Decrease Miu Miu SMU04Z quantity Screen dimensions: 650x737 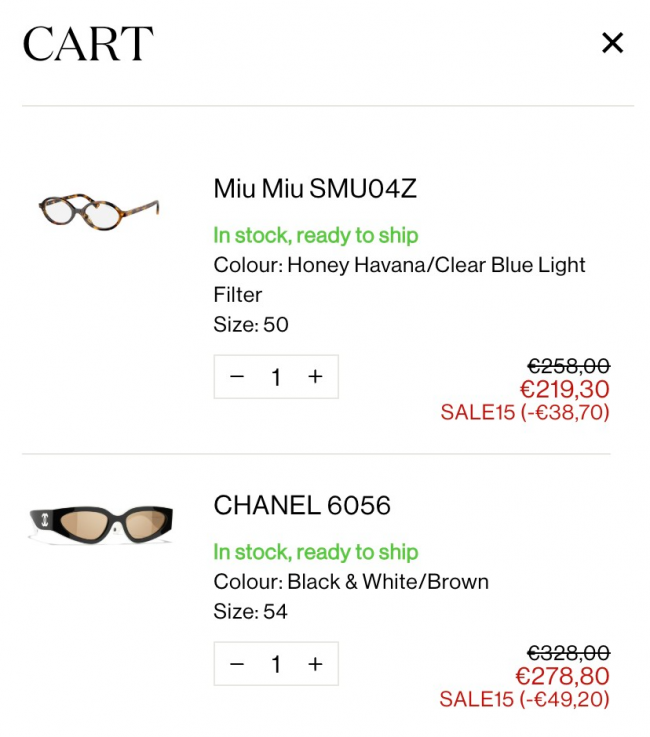pos(237,377)
